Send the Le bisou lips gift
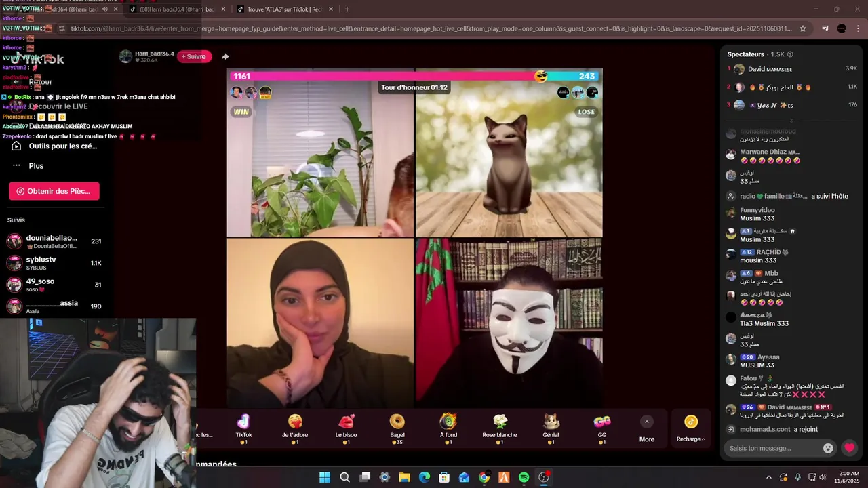This screenshot has width=868, height=488. 346,428
